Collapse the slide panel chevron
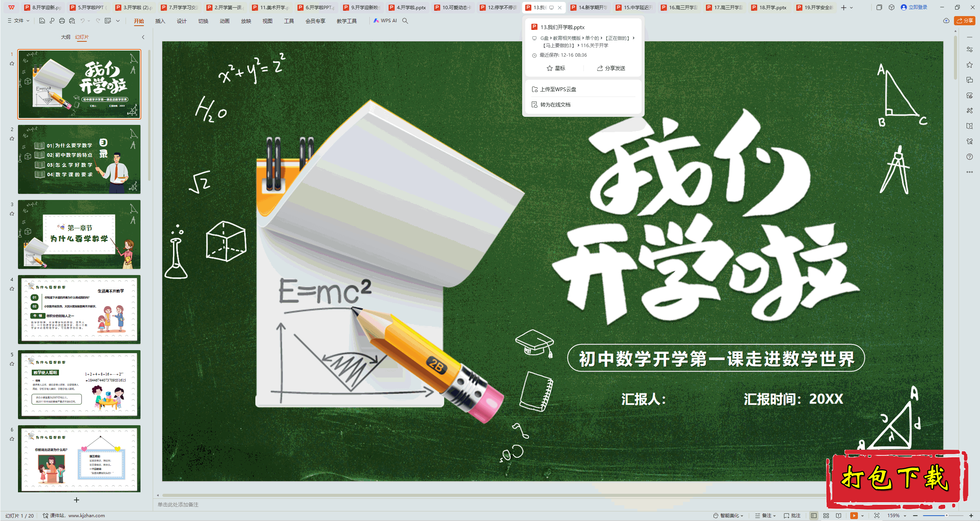This screenshot has width=980, height=521. pyautogui.click(x=143, y=37)
